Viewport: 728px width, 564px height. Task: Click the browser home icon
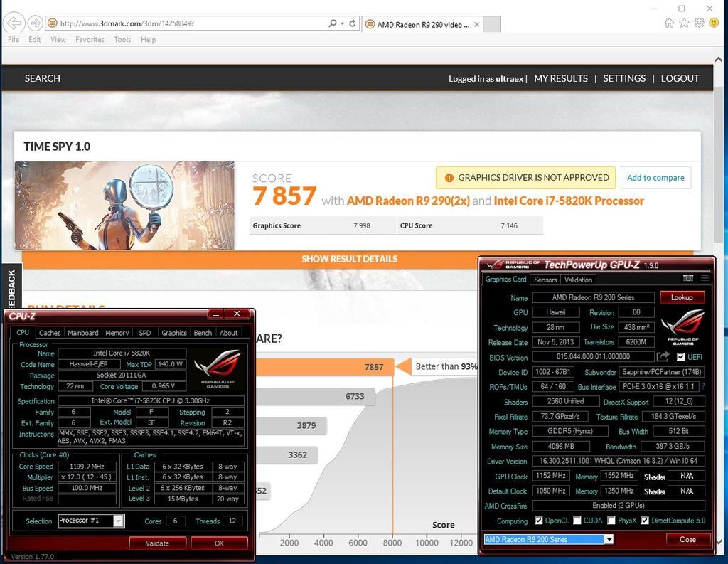click(x=669, y=23)
